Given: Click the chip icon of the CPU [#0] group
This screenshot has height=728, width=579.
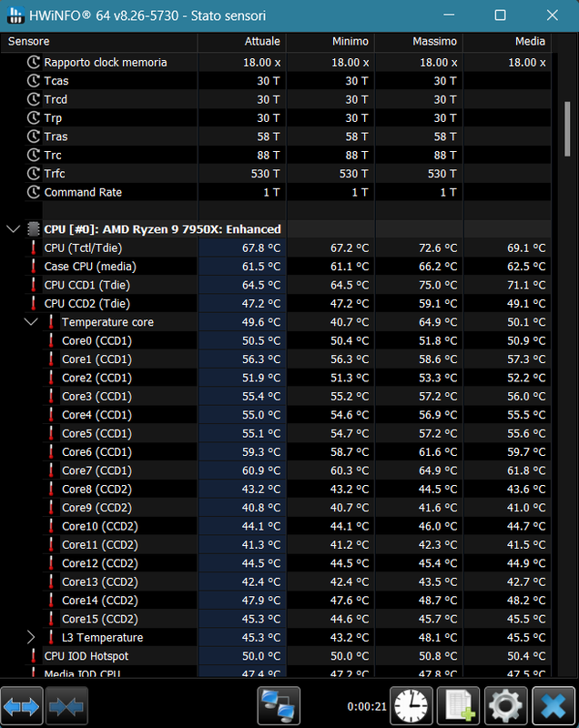Looking at the screenshot, I should pos(34,229).
